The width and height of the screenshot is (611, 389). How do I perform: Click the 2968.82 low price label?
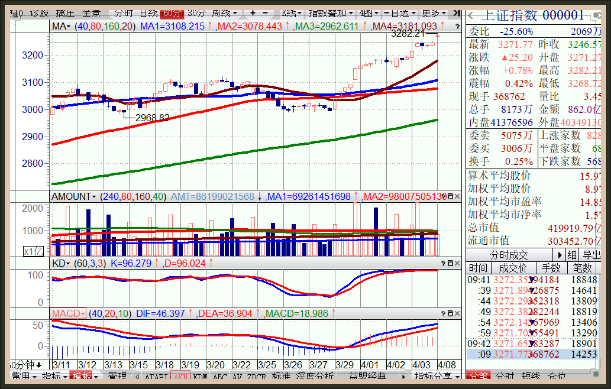pyautogui.click(x=152, y=118)
